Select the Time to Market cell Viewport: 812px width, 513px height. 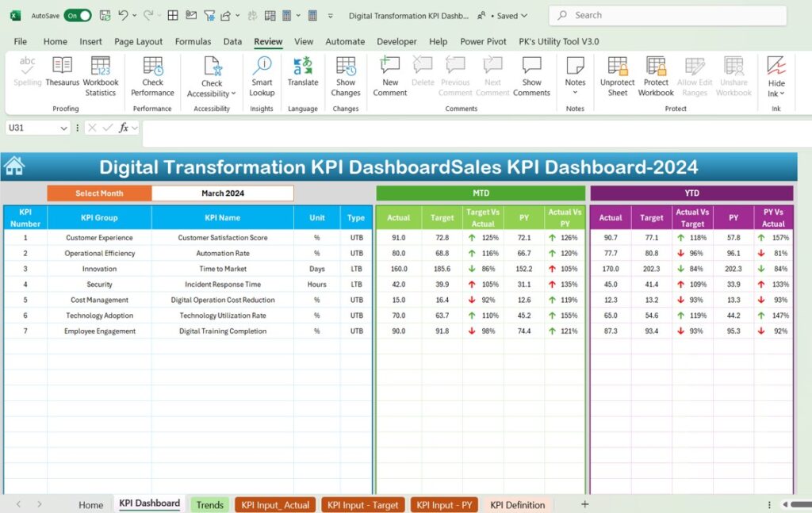[x=223, y=269]
